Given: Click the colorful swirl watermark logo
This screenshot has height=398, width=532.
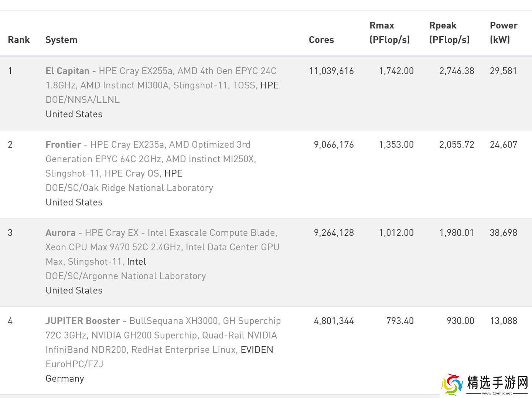Looking at the screenshot, I should pos(452,384).
